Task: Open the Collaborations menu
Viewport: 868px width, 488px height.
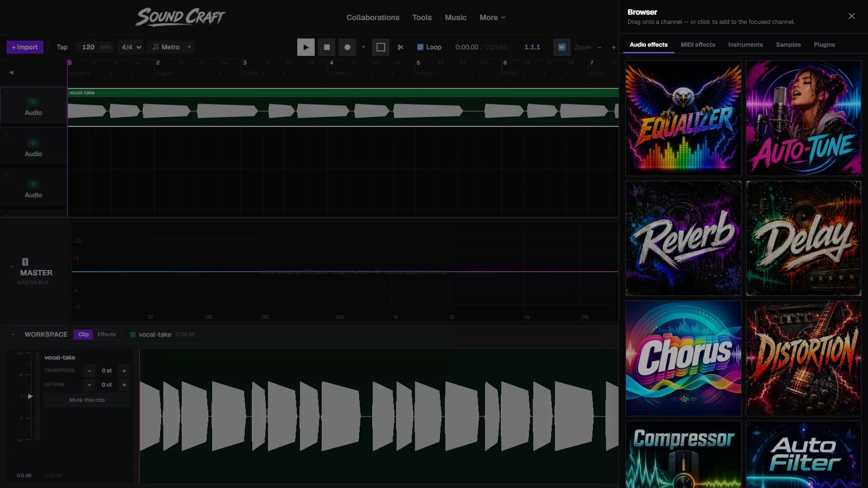Action: click(373, 17)
